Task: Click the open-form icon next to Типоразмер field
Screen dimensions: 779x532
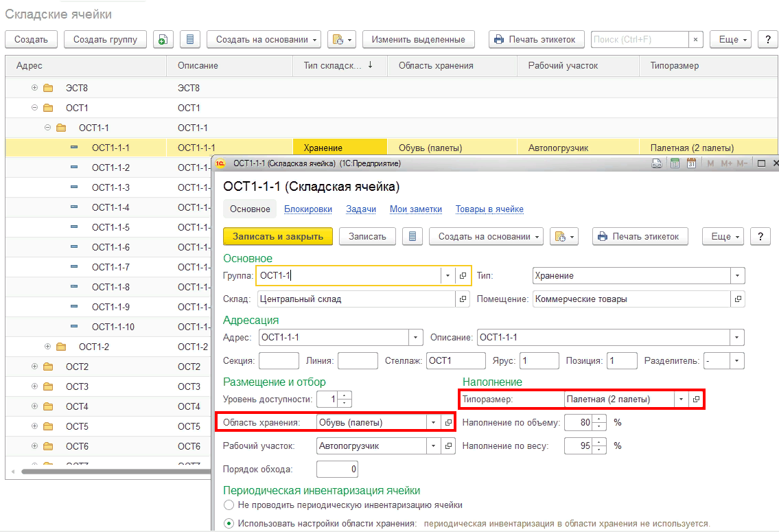Action: pyautogui.click(x=696, y=400)
